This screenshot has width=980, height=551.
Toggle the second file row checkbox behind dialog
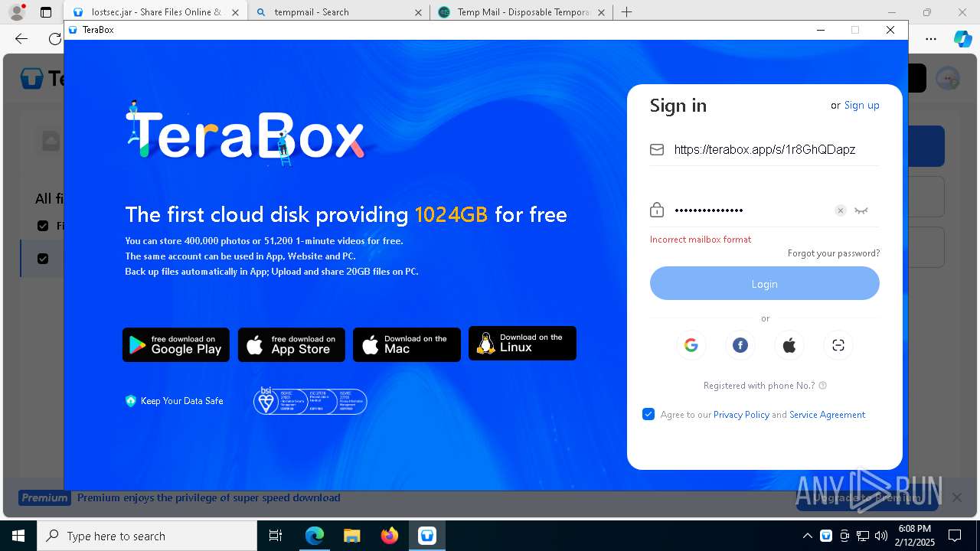pos(43,259)
